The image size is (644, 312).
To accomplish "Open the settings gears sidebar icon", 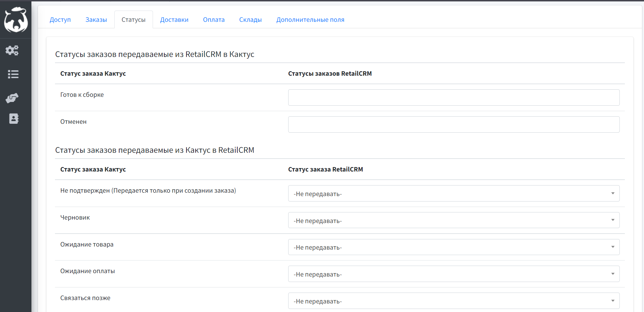I will [x=12, y=50].
